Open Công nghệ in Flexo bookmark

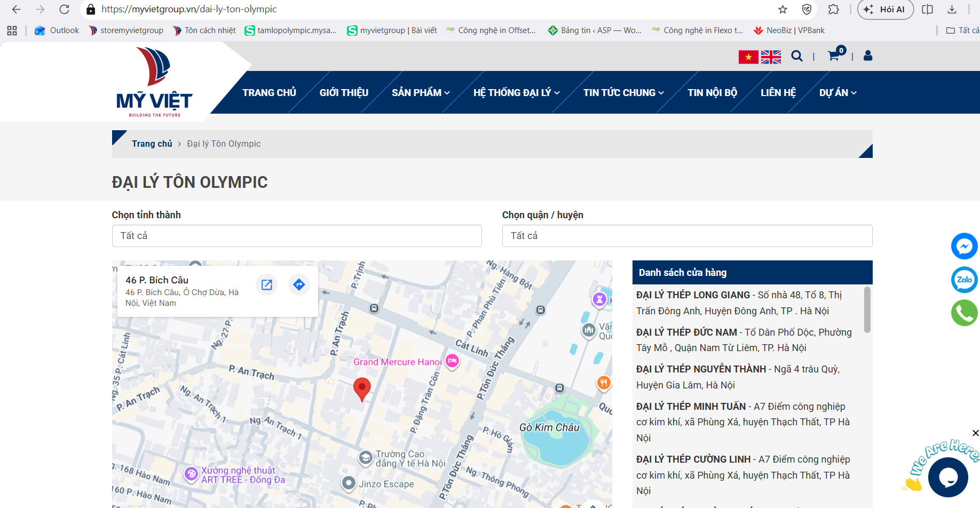(697, 30)
